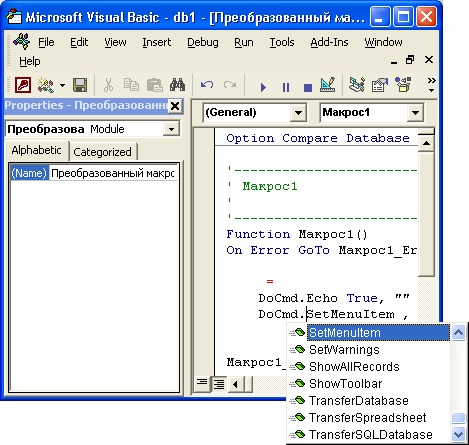
Task: Open the Tools menu
Action: pyautogui.click(x=282, y=42)
